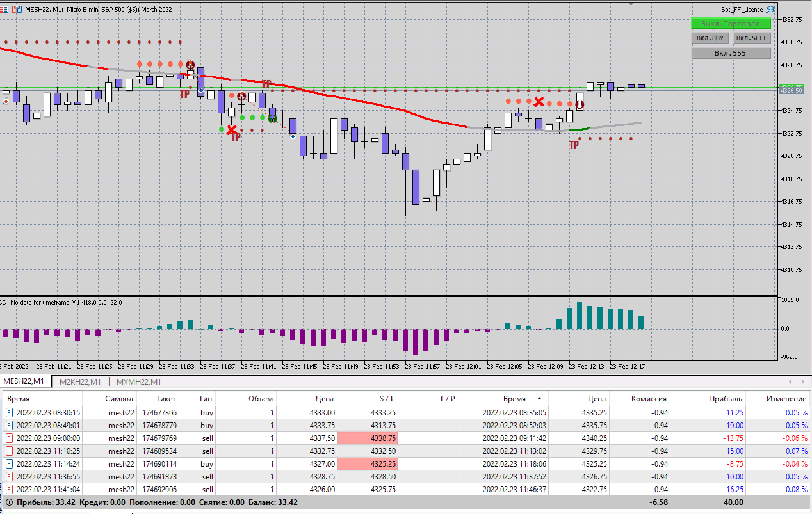812x514 pixels.
Task: Click the deal icon for ticket 174691878
Action: click(9, 477)
